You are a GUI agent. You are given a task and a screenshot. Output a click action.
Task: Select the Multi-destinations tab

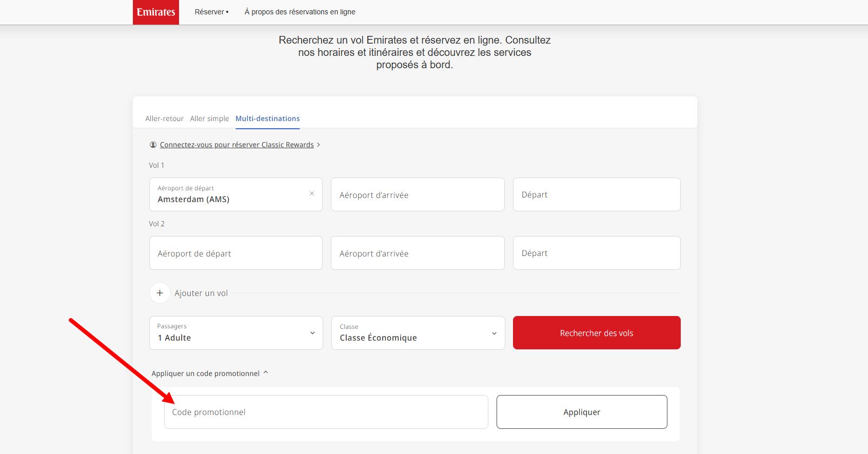click(267, 119)
